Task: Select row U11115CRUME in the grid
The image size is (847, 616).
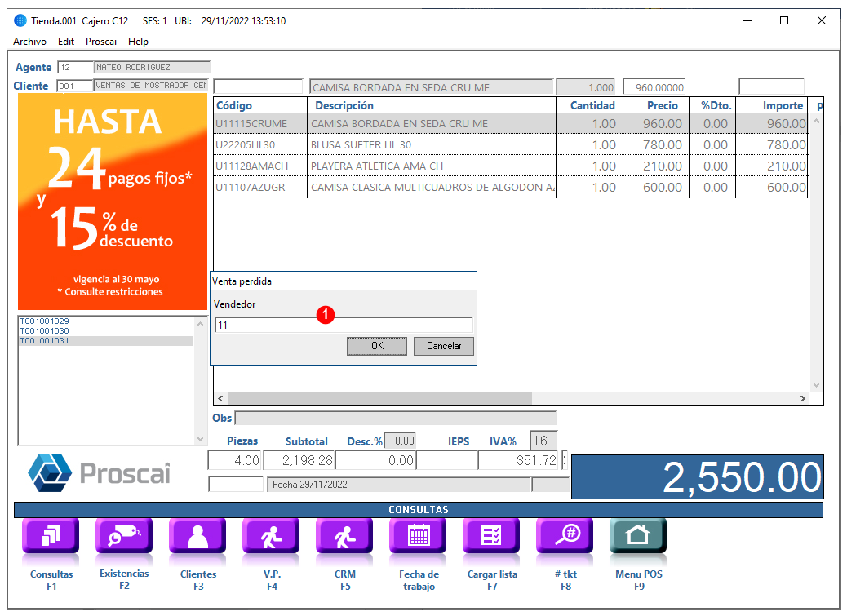Action: 511,124
